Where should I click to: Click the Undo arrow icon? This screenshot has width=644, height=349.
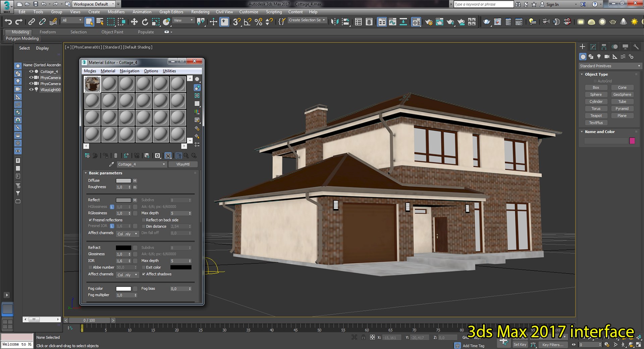(x=8, y=22)
